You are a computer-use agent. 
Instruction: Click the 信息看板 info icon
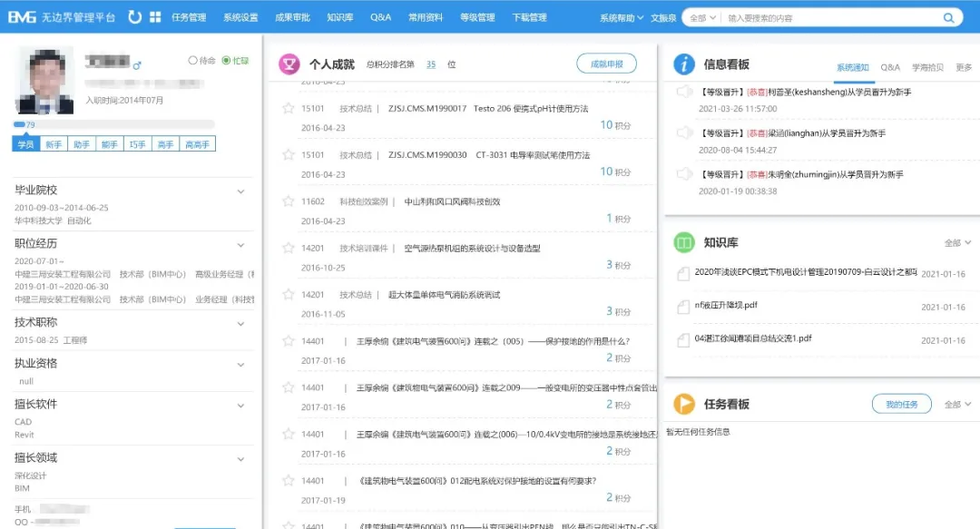click(684, 64)
